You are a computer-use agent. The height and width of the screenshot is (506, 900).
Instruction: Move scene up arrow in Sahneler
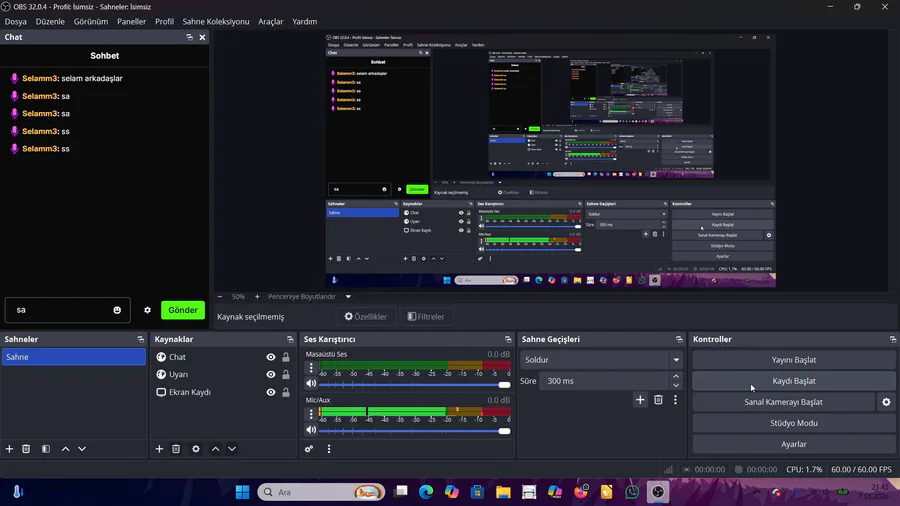pyautogui.click(x=65, y=449)
